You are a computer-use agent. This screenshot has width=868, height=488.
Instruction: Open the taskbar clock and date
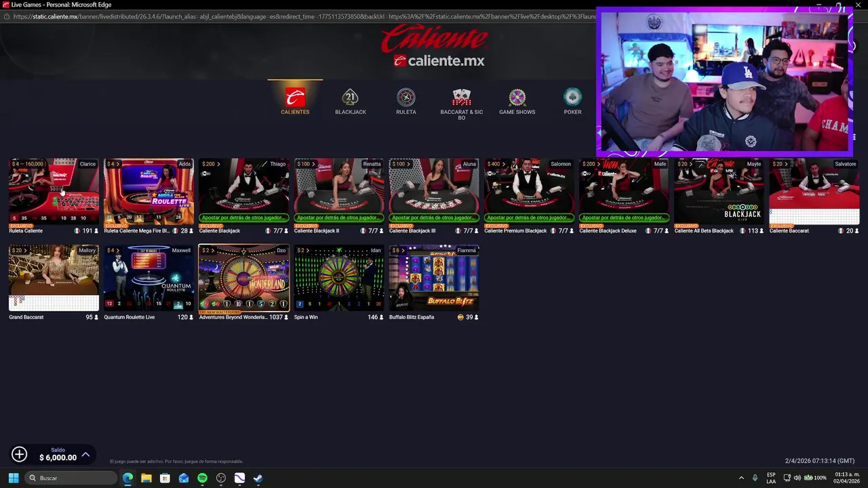point(847,478)
